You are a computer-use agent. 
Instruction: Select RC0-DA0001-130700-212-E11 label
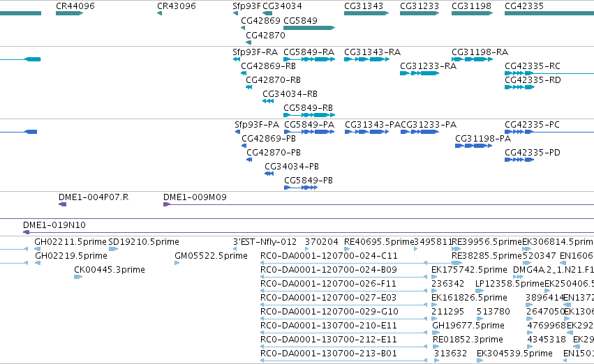pos(329,340)
